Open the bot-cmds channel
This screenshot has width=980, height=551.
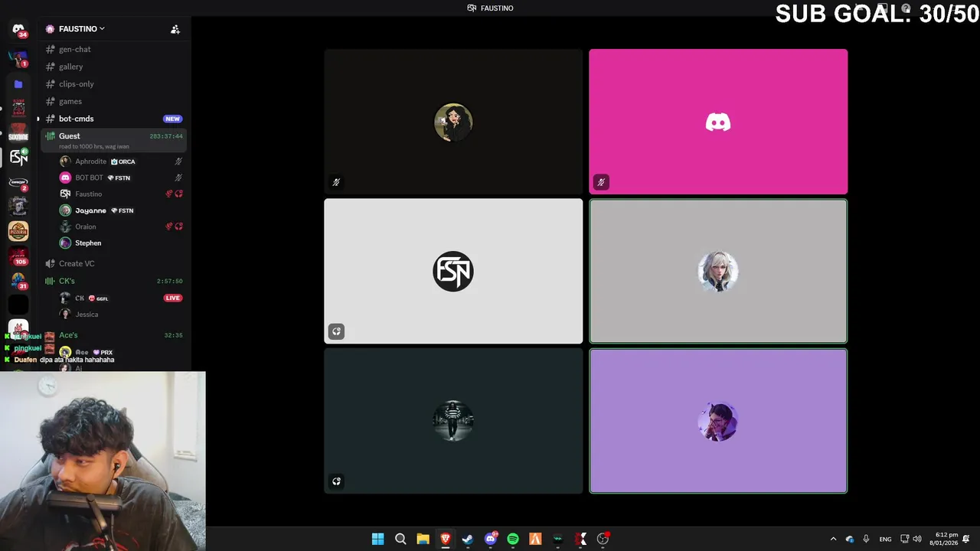[113, 119]
